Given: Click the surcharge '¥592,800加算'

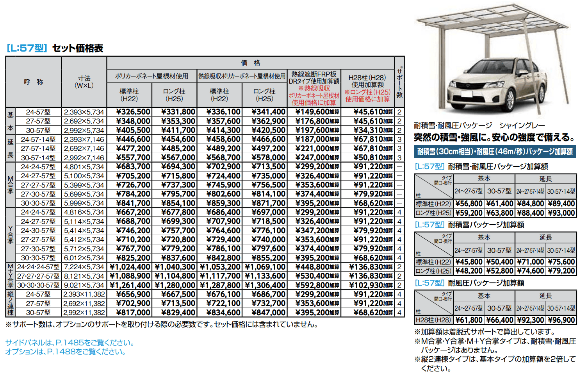Looking at the screenshot, I should coord(317,285).
